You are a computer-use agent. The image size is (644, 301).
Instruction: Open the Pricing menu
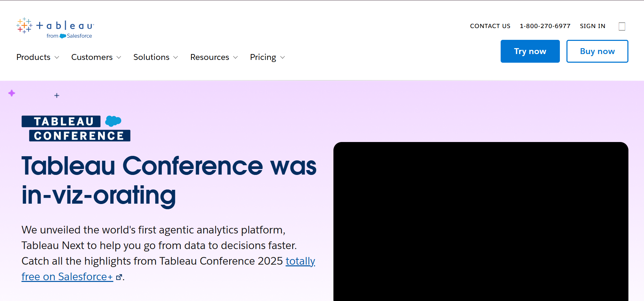coord(263,57)
